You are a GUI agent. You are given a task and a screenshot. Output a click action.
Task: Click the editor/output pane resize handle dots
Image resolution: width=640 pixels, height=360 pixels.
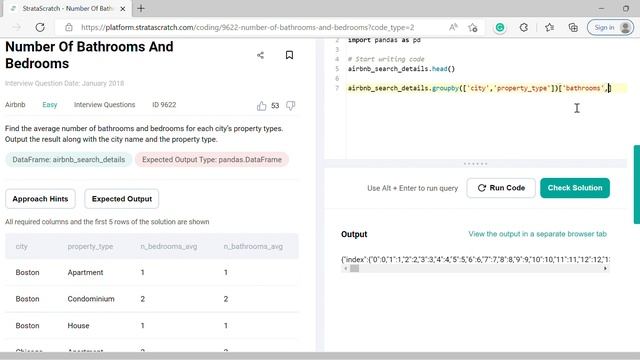pos(476,164)
